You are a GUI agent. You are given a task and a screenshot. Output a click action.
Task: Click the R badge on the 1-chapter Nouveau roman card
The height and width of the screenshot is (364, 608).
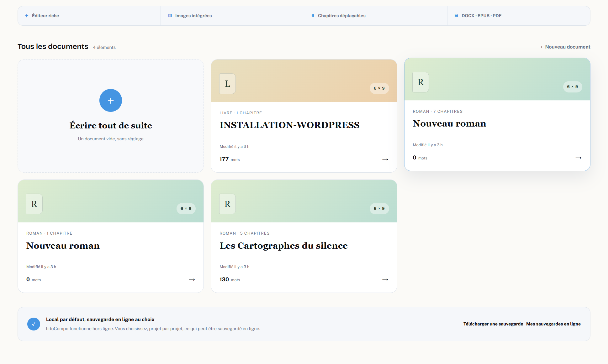34,204
